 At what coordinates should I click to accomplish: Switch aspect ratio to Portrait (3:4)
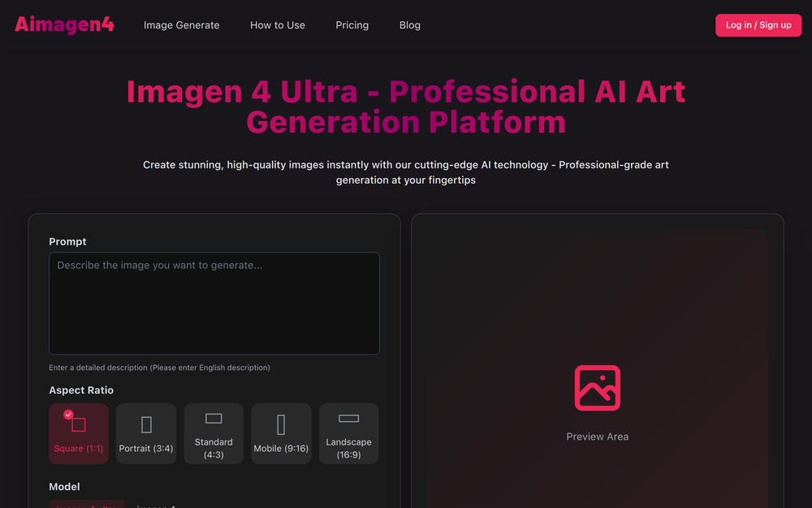point(146,433)
